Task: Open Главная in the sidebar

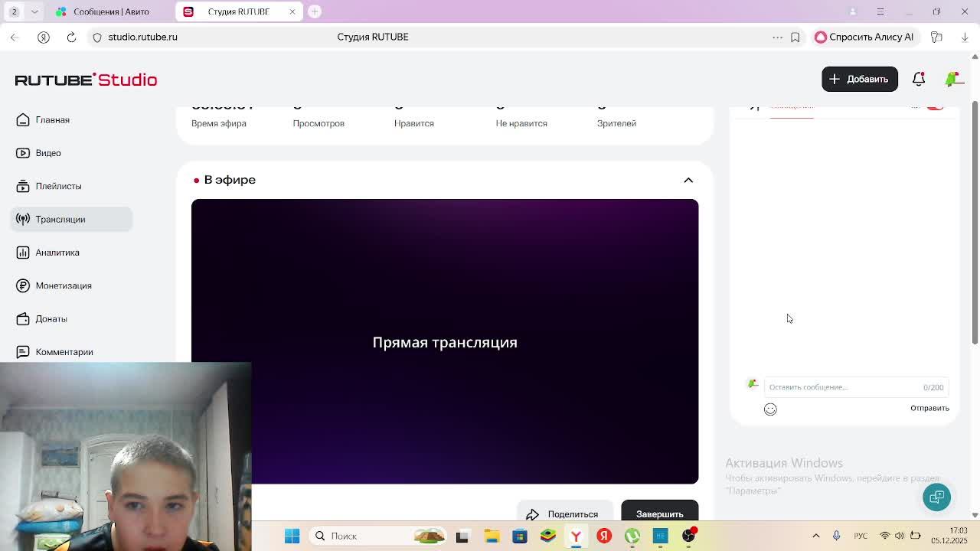Action: [53, 120]
